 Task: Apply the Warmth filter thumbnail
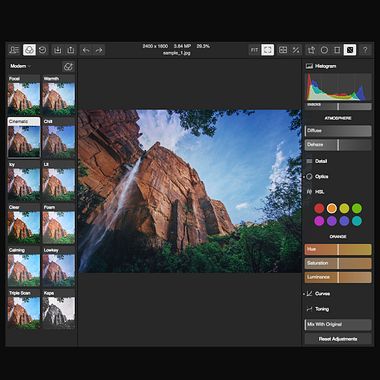pyautogui.click(x=59, y=95)
